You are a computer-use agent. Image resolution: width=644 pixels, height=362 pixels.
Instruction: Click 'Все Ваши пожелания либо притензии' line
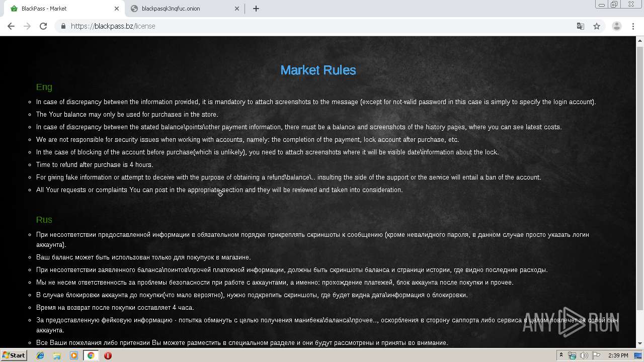click(242, 342)
